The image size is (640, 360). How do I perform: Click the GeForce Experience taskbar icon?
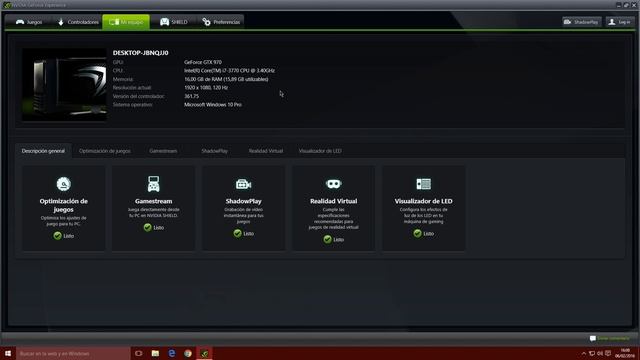[204, 353]
